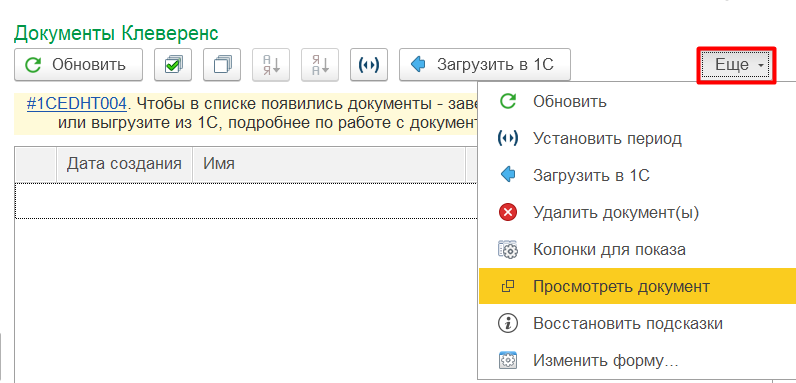Sort the list ascending А-Я

tap(271, 65)
